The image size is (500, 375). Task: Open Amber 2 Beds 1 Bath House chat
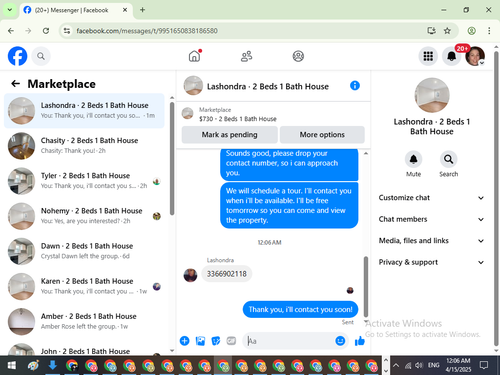tap(84, 321)
